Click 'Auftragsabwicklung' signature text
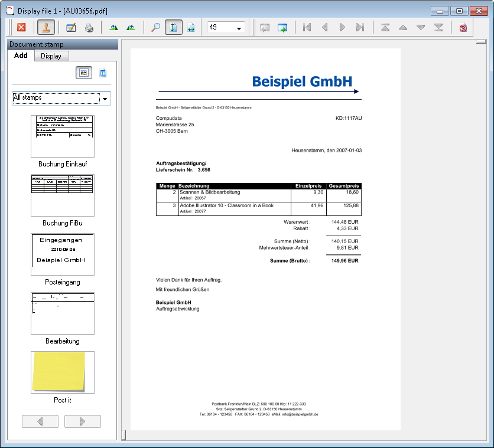This screenshot has height=448, width=494. 177,309
